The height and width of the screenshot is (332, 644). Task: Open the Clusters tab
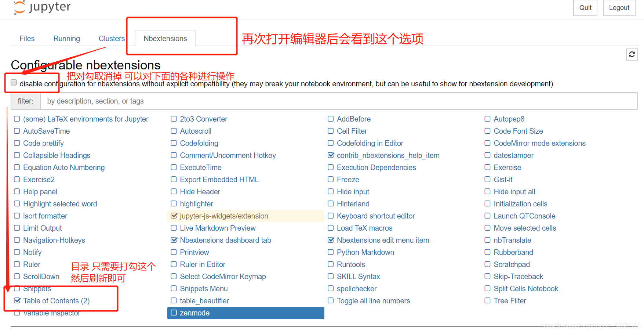[112, 39]
